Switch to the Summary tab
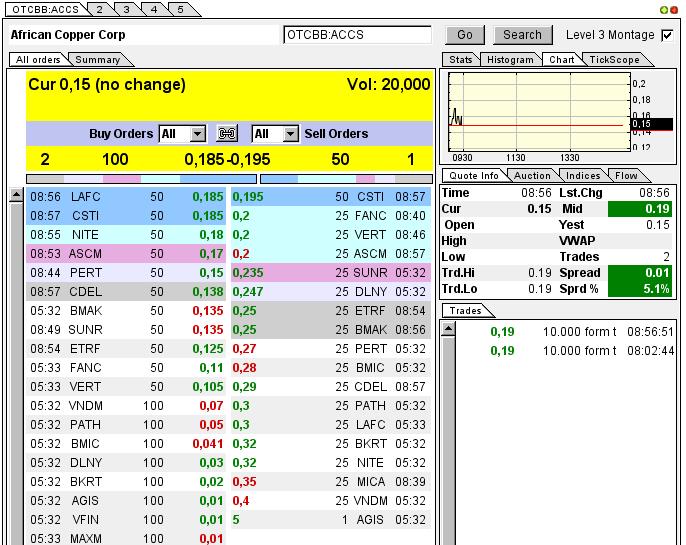Screen dimensions: 686x545 click(97, 60)
